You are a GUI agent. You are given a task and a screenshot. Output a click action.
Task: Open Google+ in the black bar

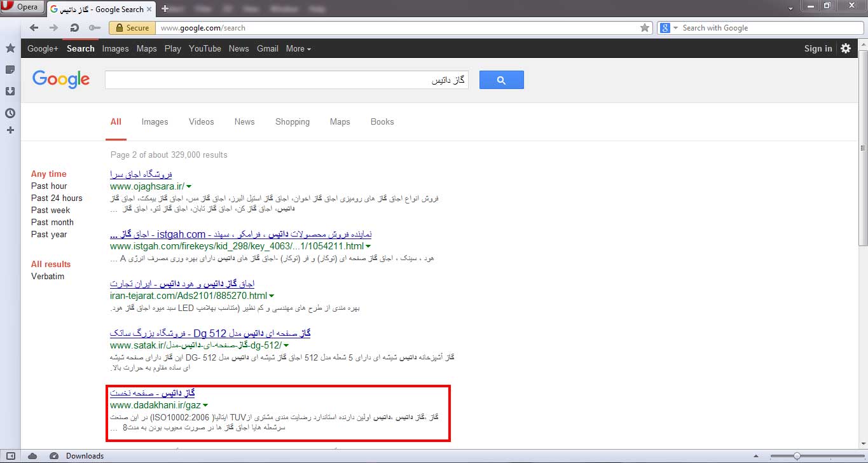(43, 49)
